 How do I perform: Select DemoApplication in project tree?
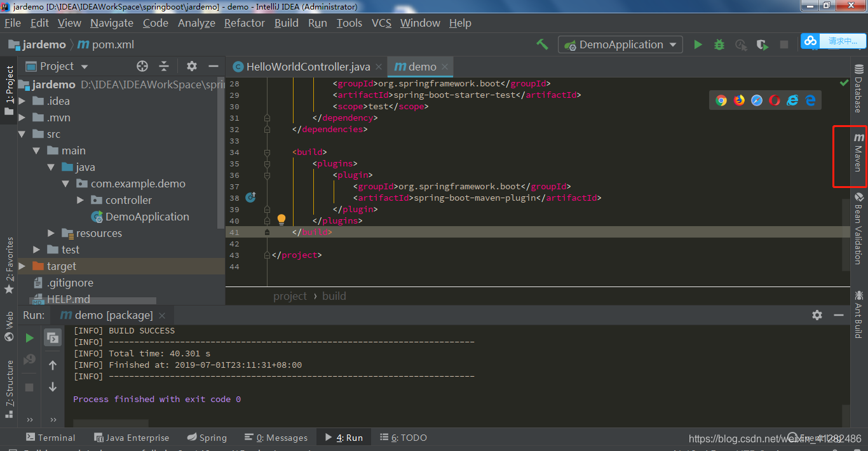tap(140, 217)
